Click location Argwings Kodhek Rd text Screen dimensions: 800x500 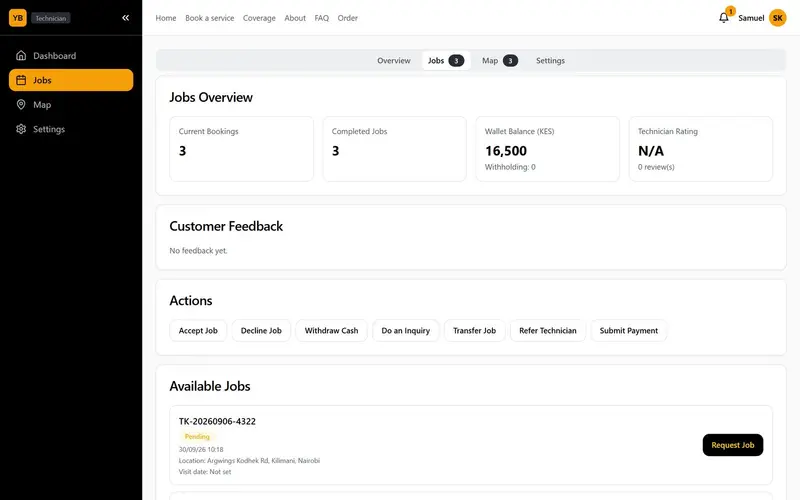[x=249, y=461]
